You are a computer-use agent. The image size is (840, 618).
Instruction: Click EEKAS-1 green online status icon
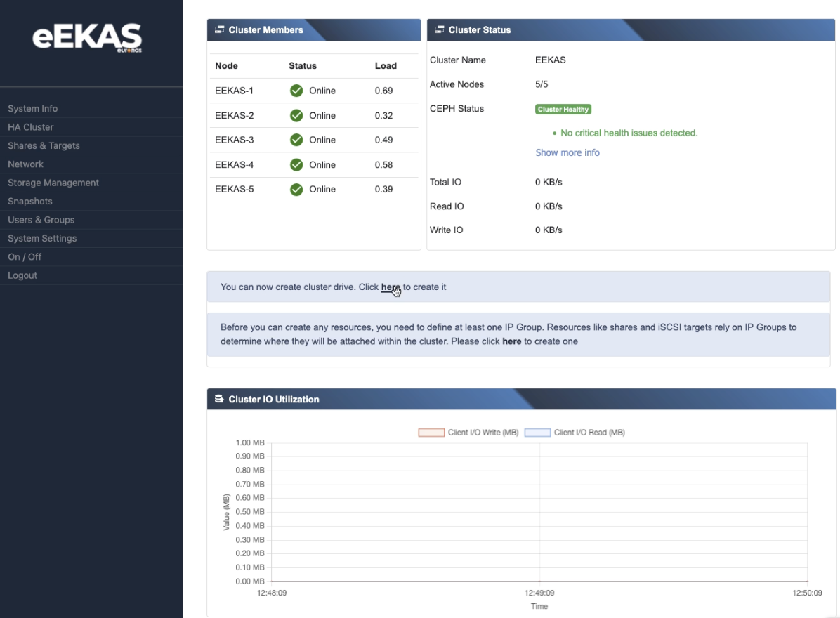click(296, 91)
